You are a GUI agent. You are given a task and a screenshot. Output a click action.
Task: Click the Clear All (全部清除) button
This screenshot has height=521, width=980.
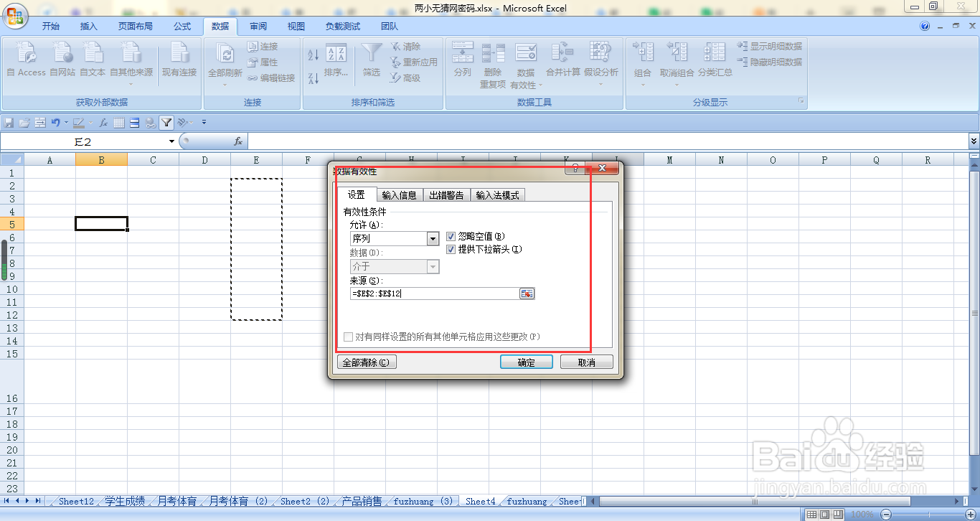[x=366, y=362]
